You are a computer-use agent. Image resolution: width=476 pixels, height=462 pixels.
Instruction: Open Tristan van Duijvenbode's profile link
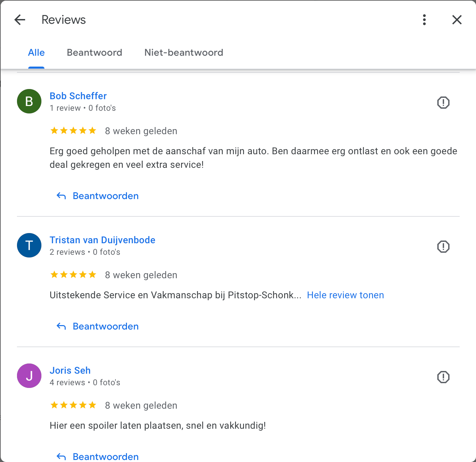[103, 240]
